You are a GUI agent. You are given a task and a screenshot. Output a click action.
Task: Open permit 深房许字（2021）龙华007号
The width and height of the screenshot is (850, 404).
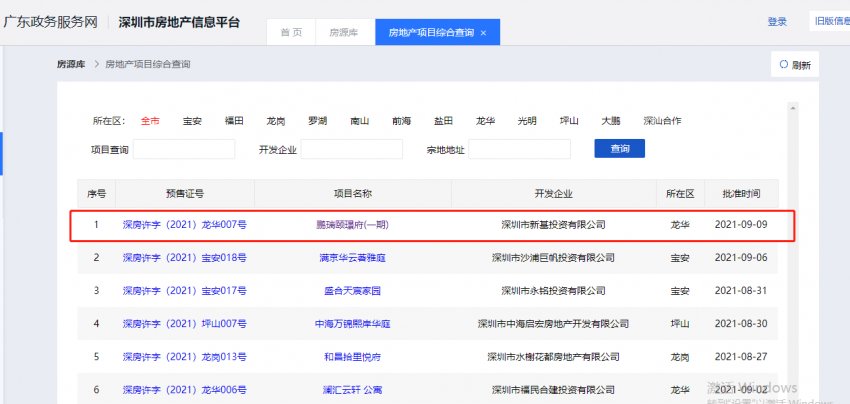click(x=185, y=225)
